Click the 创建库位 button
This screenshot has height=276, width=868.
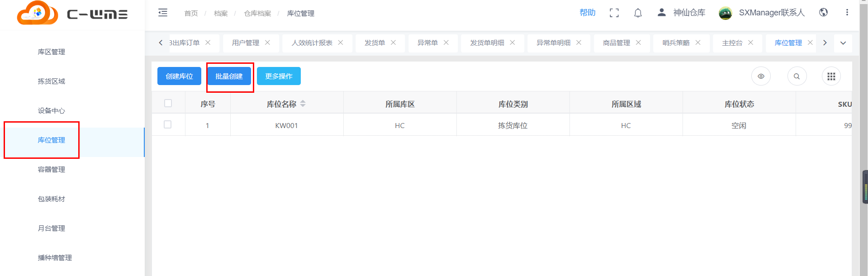click(x=179, y=76)
